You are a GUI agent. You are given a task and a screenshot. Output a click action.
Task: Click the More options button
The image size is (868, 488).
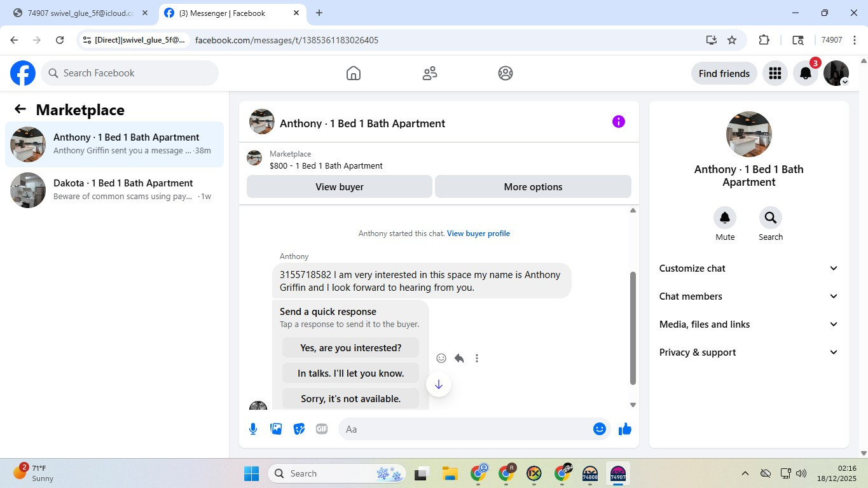pyautogui.click(x=533, y=187)
